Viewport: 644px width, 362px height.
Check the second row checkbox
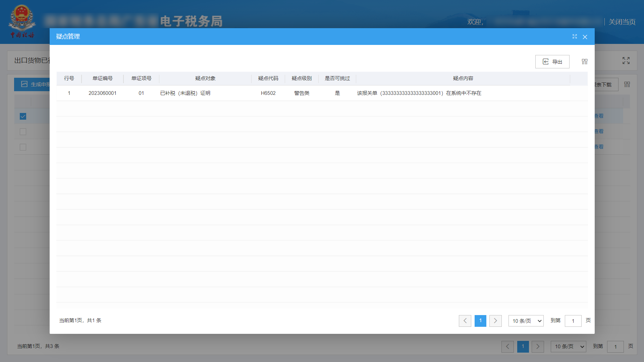(x=23, y=132)
